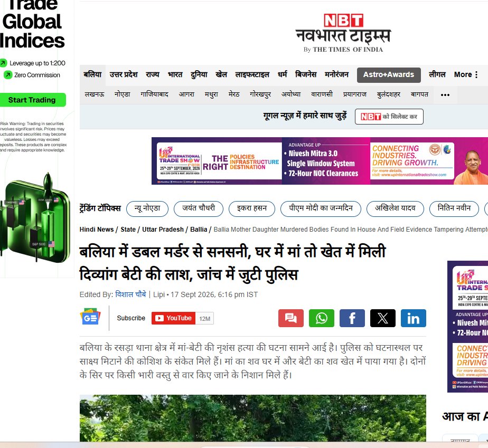Go to Uttar Pradesh breadcrumb
This screenshot has height=448, width=488.
coord(163,230)
